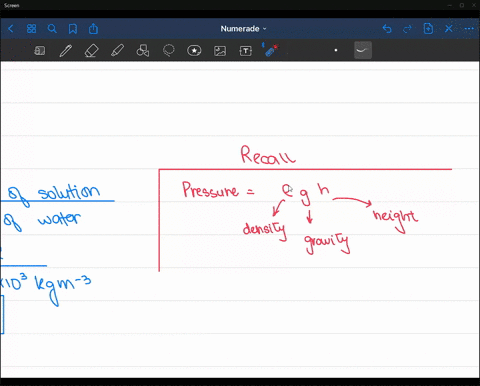
Task: Select the Shapes tool
Action: click(x=143, y=51)
